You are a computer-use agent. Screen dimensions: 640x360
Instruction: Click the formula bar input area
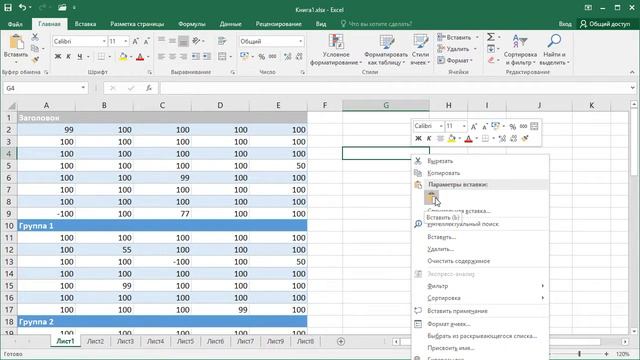click(x=394, y=88)
